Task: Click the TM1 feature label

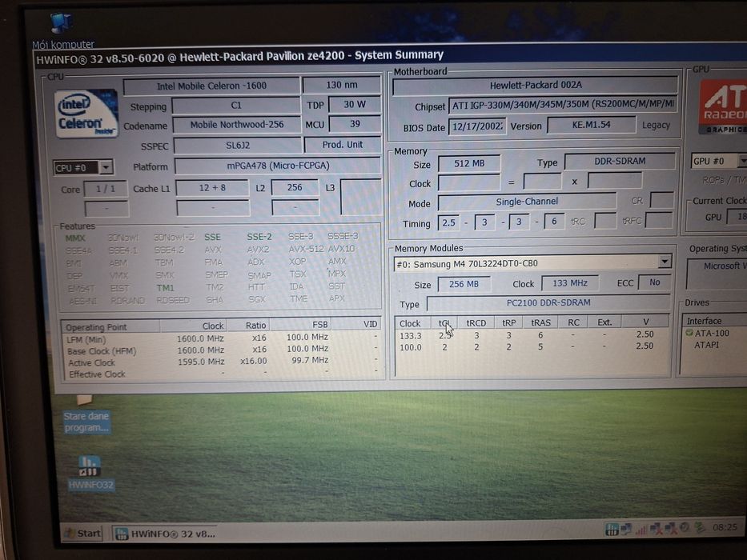Action: click(165, 288)
